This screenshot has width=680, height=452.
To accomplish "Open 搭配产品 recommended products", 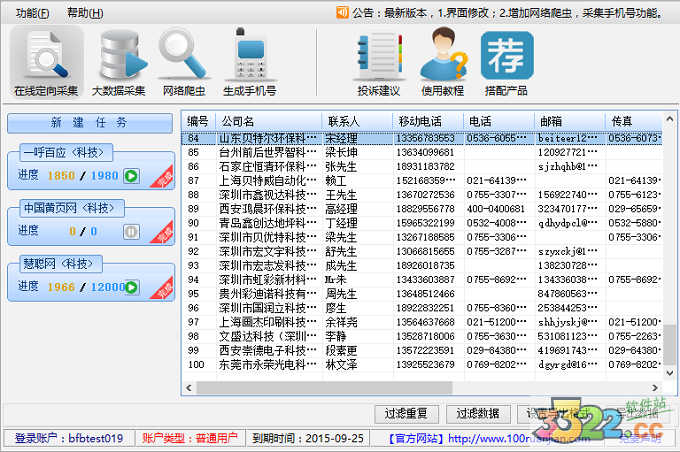I will point(506,61).
